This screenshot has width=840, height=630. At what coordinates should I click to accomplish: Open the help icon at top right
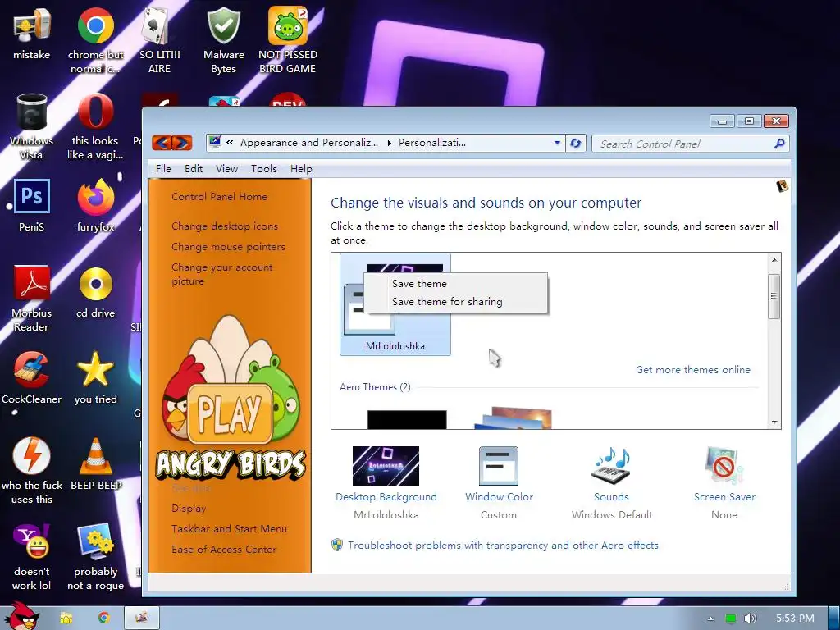click(782, 186)
